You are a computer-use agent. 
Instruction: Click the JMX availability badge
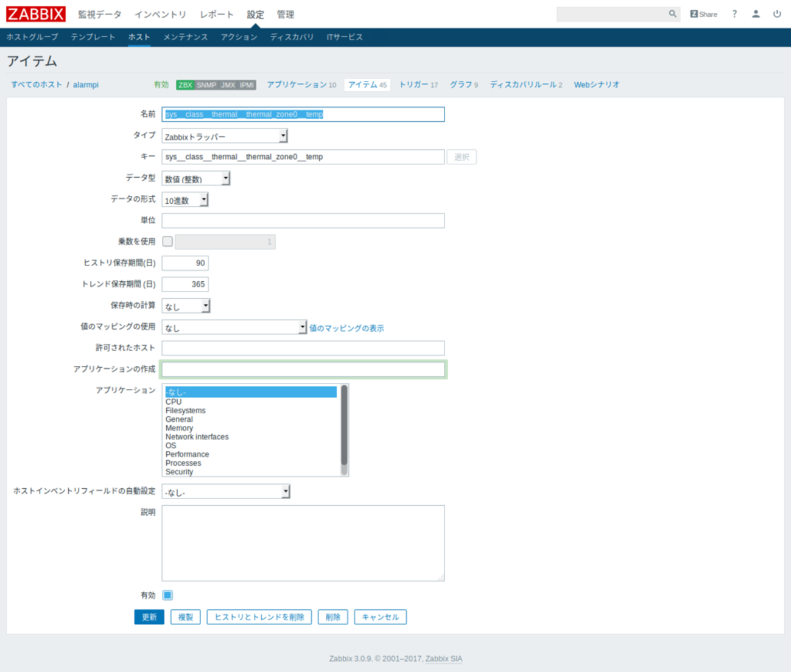click(x=228, y=85)
